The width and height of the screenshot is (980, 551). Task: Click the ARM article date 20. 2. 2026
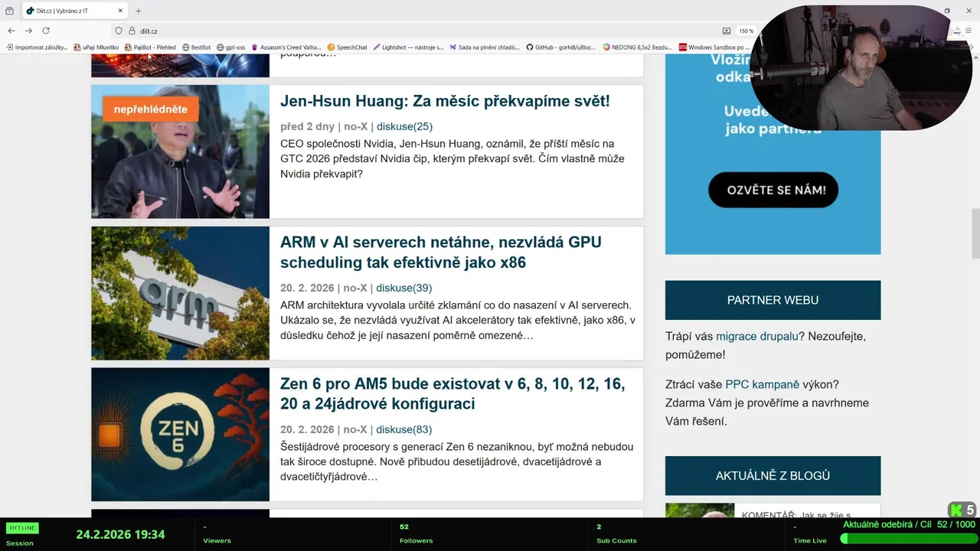pos(307,289)
